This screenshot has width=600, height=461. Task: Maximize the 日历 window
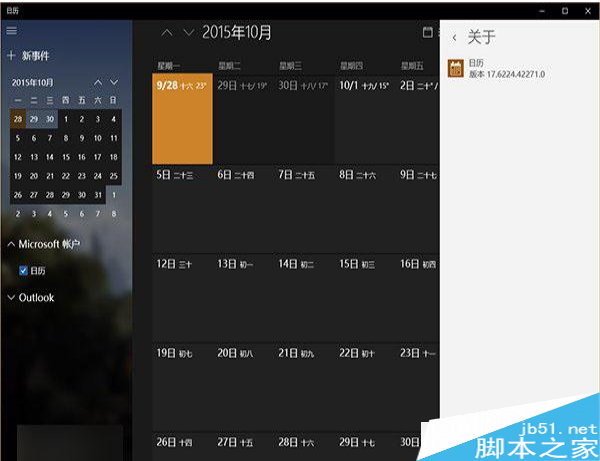point(565,11)
